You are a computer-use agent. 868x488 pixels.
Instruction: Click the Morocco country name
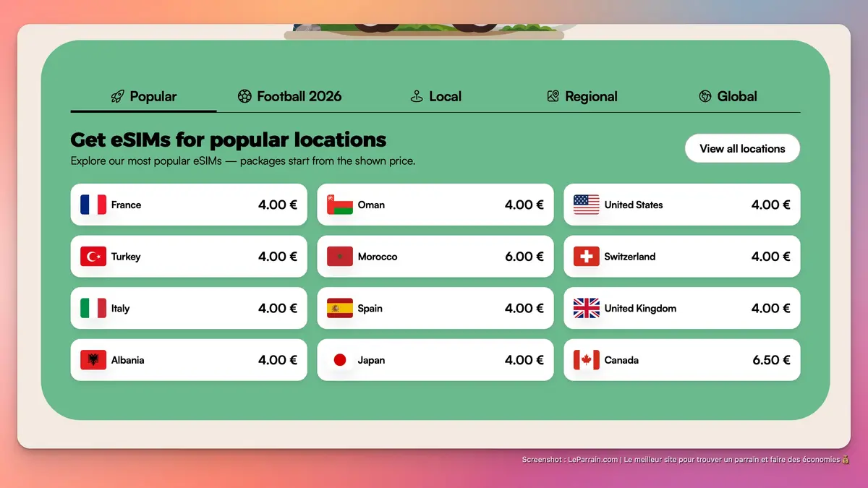378,257
